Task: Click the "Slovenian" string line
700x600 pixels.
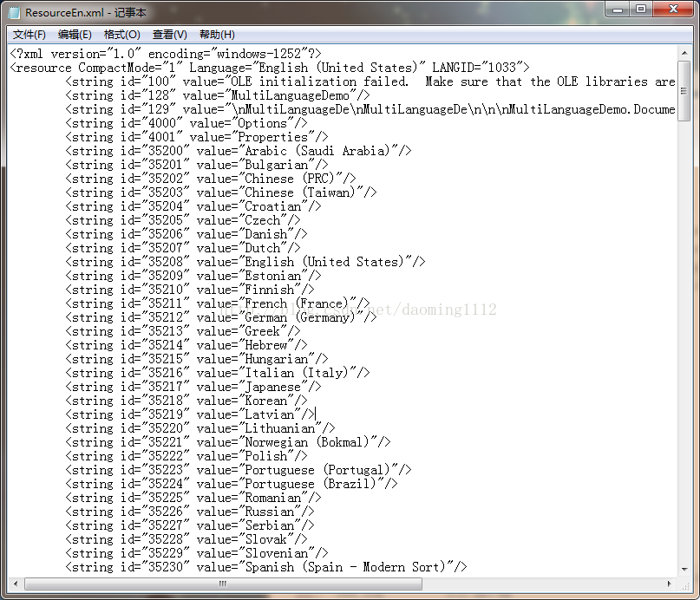Action: (x=196, y=551)
